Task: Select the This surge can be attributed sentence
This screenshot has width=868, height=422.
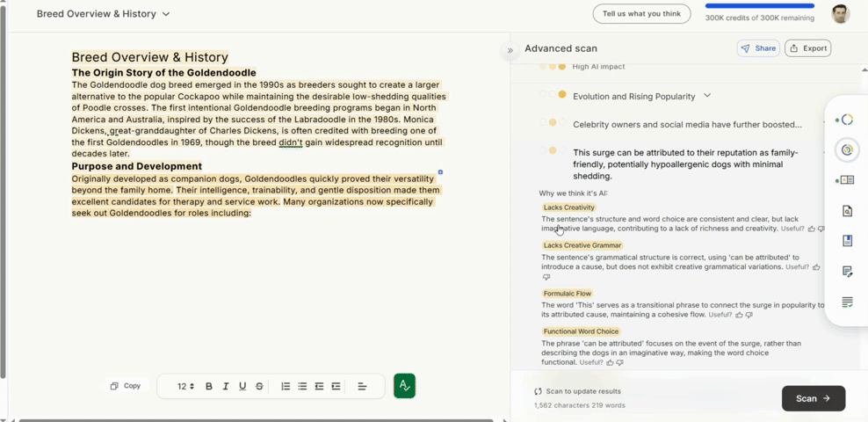Action: [x=685, y=164]
